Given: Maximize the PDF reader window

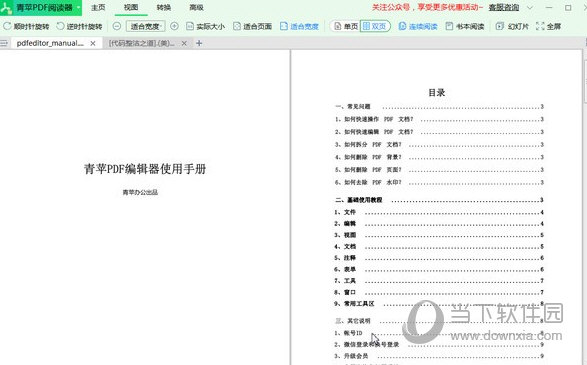Looking at the screenshot, I should point(568,7).
